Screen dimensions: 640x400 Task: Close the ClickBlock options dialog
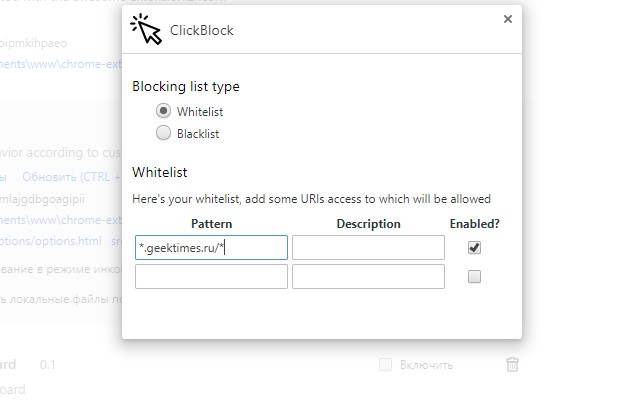coord(508,19)
